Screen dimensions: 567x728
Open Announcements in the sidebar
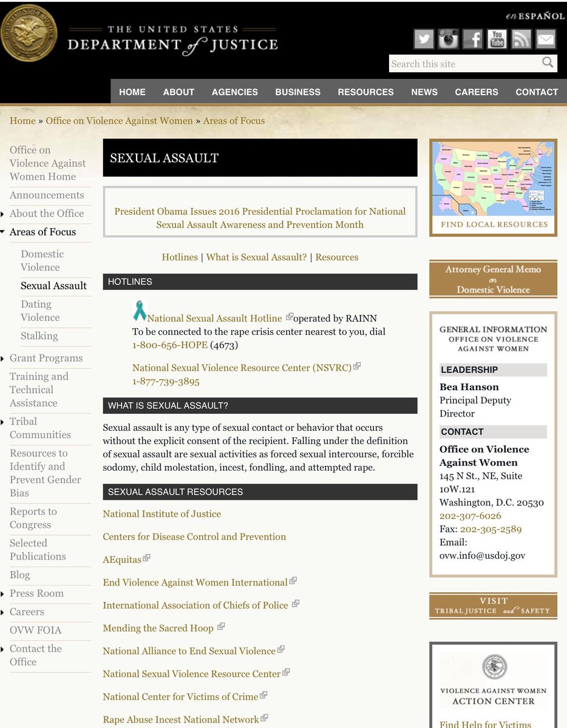47,195
